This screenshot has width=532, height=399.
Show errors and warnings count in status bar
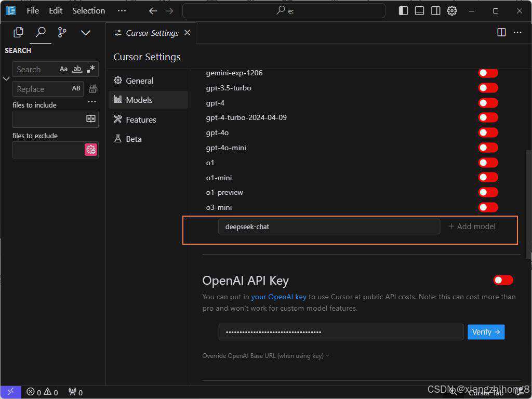point(42,392)
